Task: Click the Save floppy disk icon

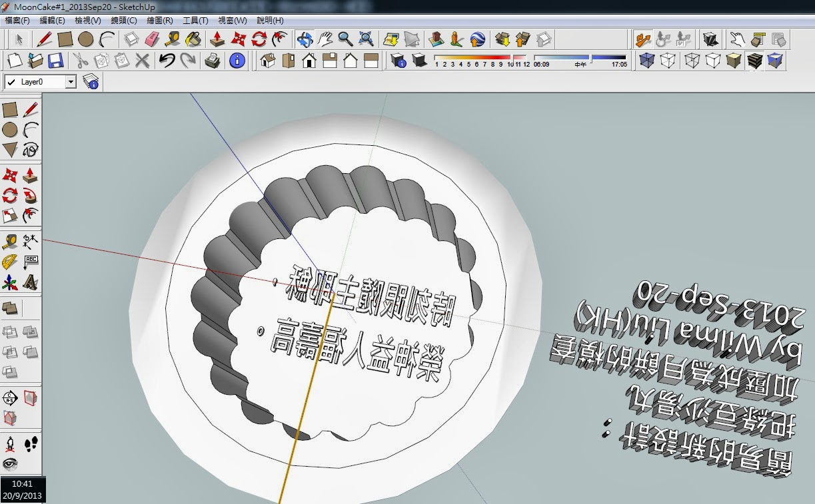Action: point(55,61)
